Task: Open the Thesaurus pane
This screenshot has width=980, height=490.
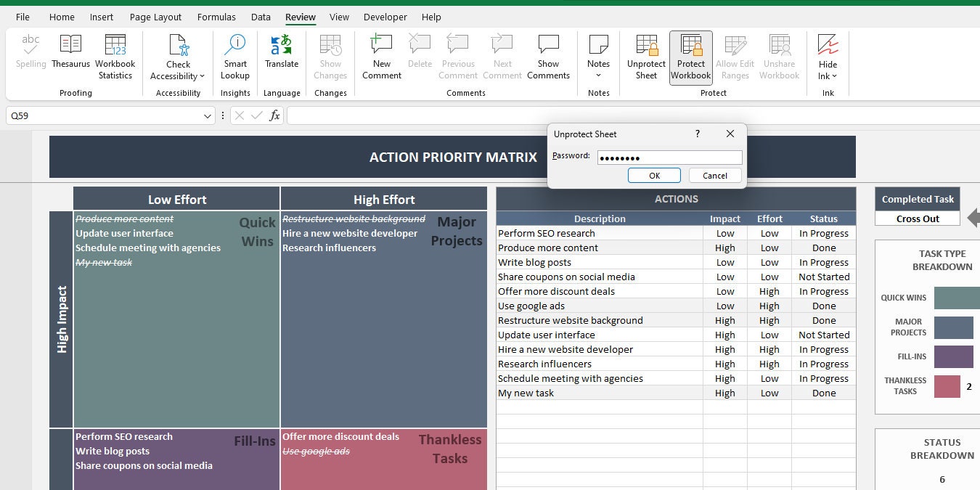Action: (70, 56)
